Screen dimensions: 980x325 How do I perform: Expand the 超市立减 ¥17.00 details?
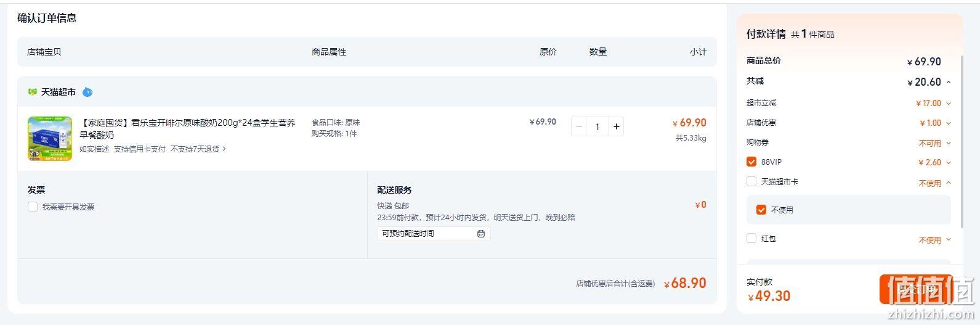[x=949, y=104]
